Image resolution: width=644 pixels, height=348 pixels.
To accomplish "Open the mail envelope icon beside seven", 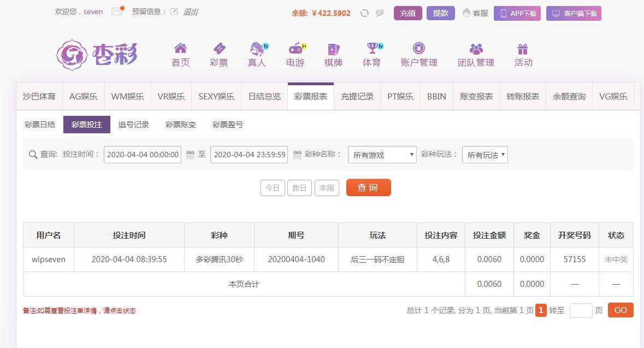I will point(117,11).
